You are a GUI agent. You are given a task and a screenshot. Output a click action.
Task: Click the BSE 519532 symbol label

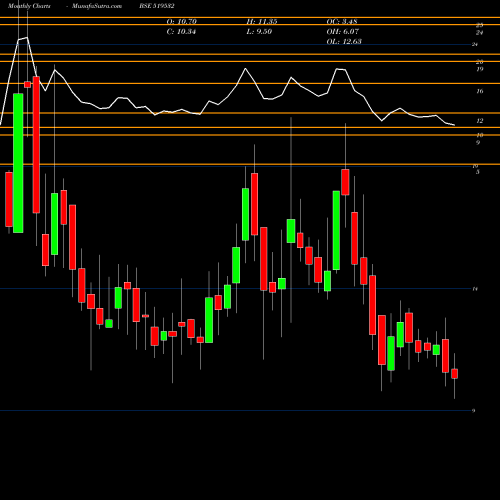(x=157, y=6)
